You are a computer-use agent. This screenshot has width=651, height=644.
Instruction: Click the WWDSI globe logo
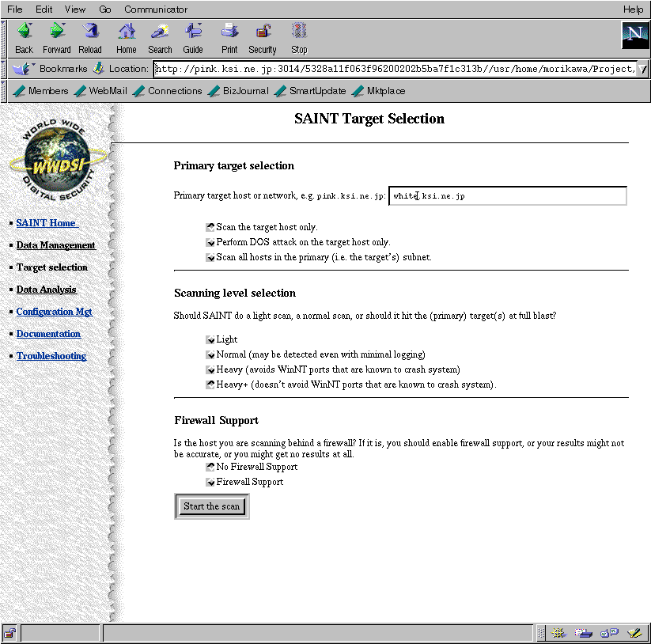tap(58, 160)
